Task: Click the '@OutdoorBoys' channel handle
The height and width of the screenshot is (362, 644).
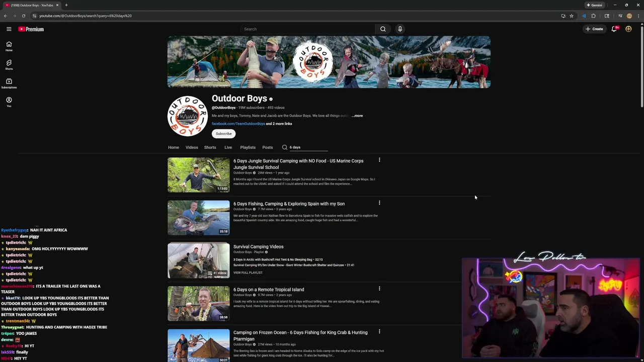Action: [x=223, y=108]
